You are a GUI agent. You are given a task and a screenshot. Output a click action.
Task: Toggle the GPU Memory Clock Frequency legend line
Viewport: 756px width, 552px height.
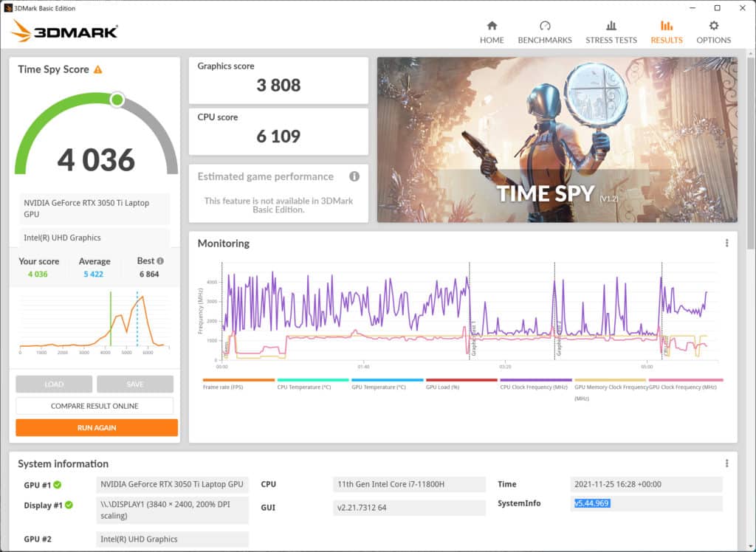point(611,390)
